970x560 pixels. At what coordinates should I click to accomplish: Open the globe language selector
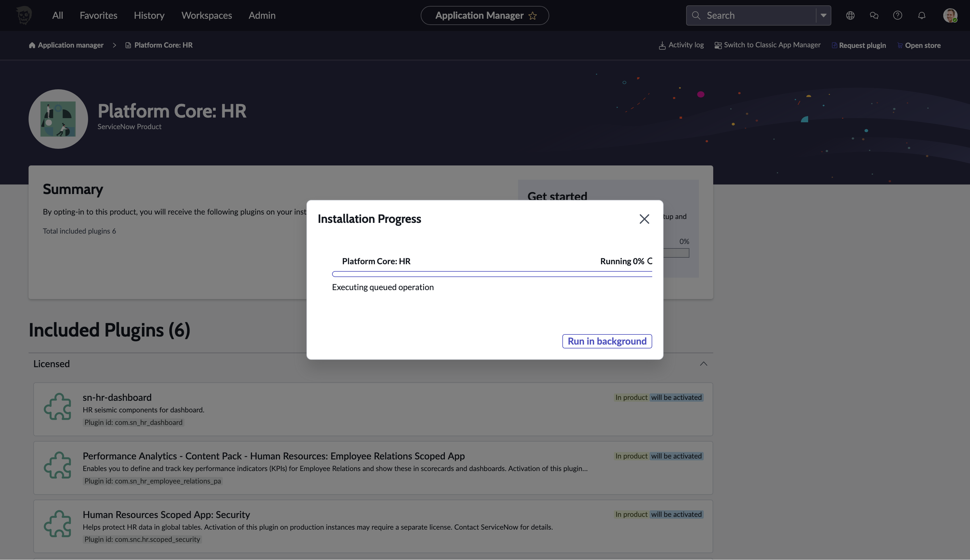point(850,15)
